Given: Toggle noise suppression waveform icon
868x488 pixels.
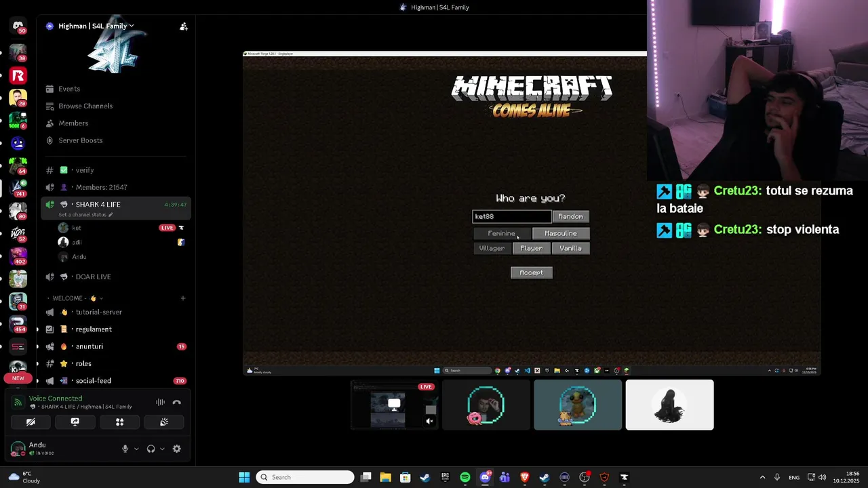Looking at the screenshot, I should click(160, 402).
